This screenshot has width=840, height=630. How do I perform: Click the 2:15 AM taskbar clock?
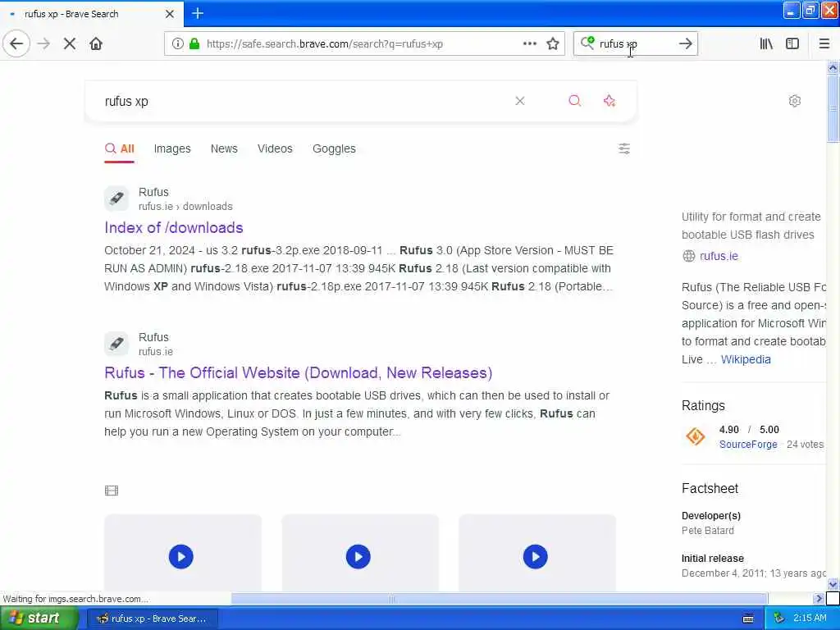coord(810,619)
